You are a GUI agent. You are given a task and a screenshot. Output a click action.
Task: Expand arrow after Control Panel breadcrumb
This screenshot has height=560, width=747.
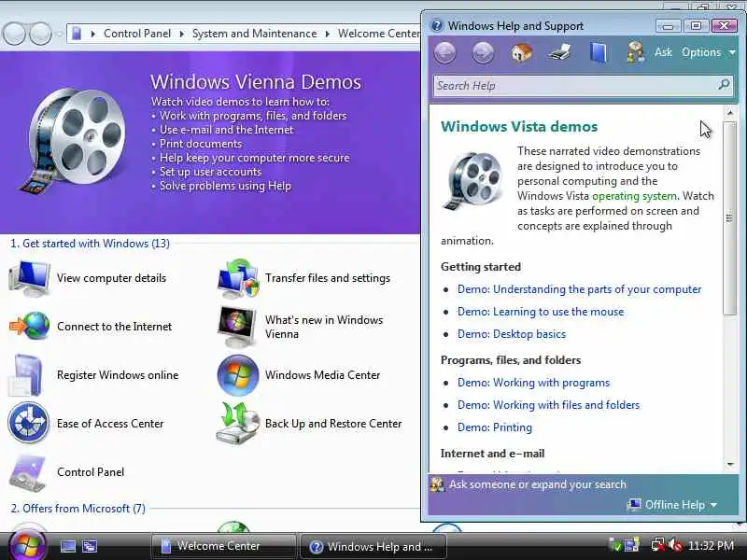pyautogui.click(x=181, y=34)
